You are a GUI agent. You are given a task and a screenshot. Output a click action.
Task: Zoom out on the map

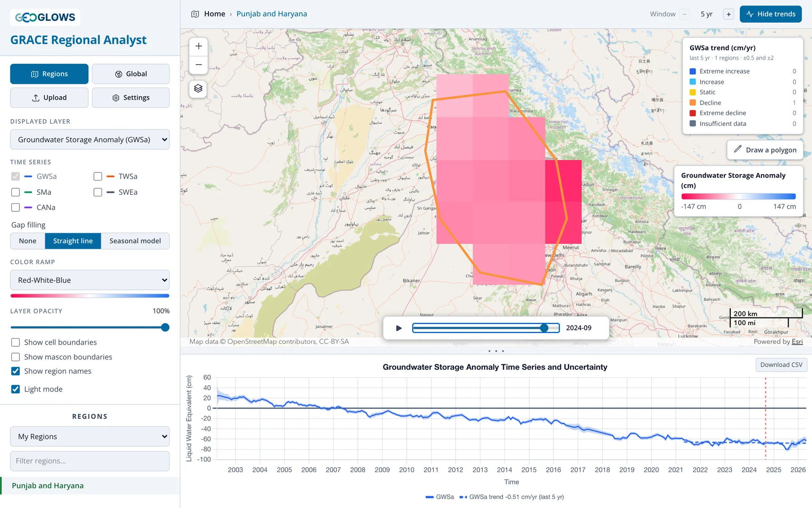coord(198,65)
